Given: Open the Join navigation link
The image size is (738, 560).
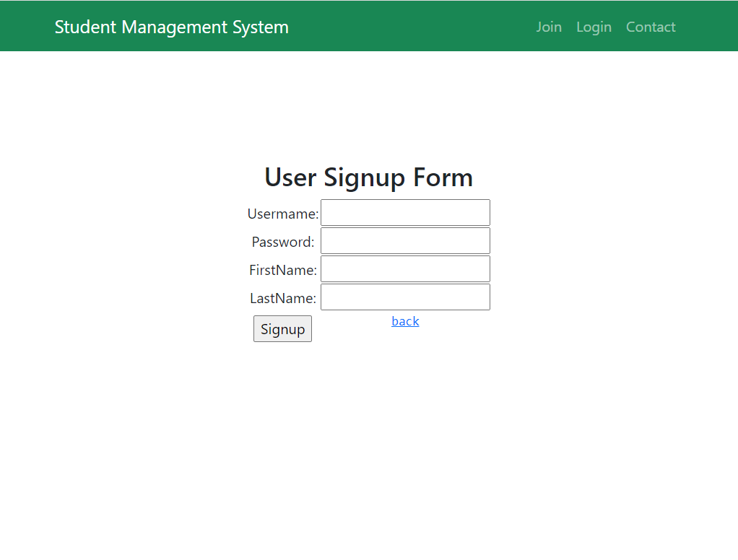Looking at the screenshot, I should tap(549, 27).
